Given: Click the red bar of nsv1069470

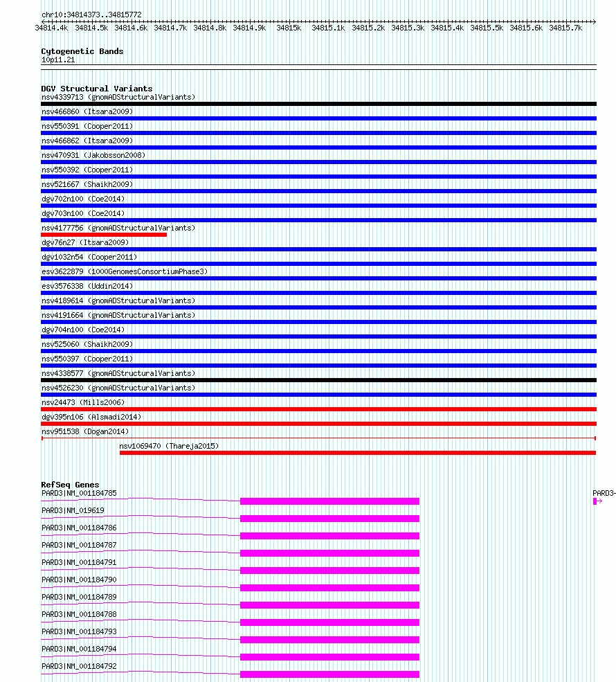Looking at the screenshot, I should (x=357, y=453).
